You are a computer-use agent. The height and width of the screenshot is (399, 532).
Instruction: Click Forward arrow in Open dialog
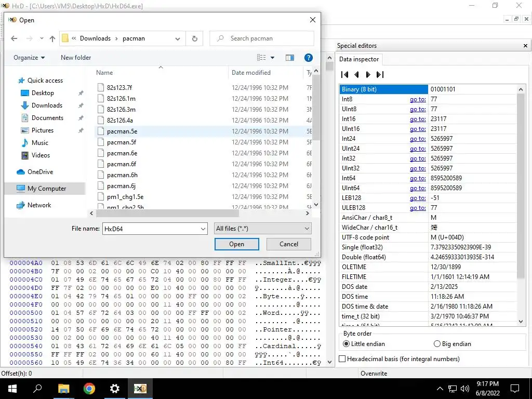pos(30,38)
